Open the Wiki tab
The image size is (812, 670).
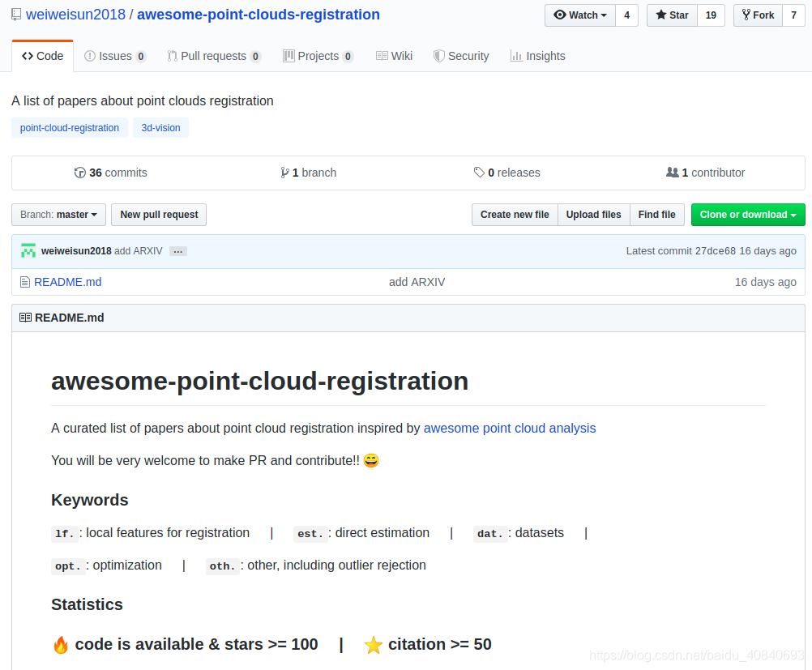click(394, 56)
